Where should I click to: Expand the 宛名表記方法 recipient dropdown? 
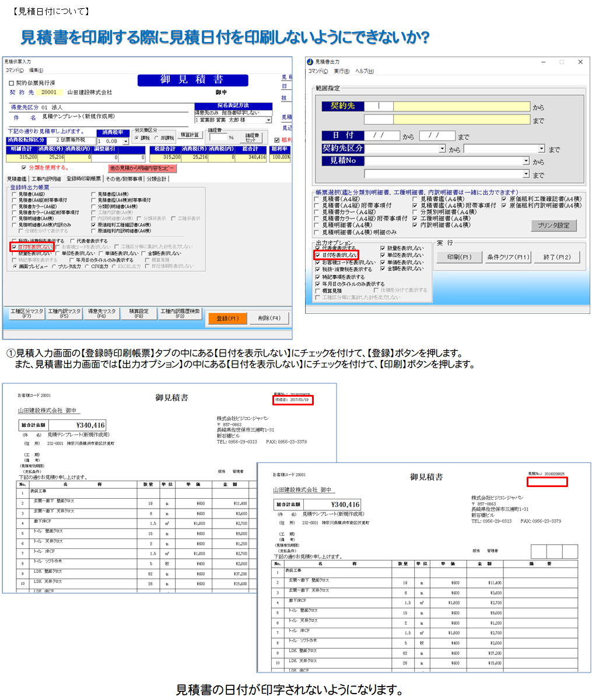[x=268, y=120]
